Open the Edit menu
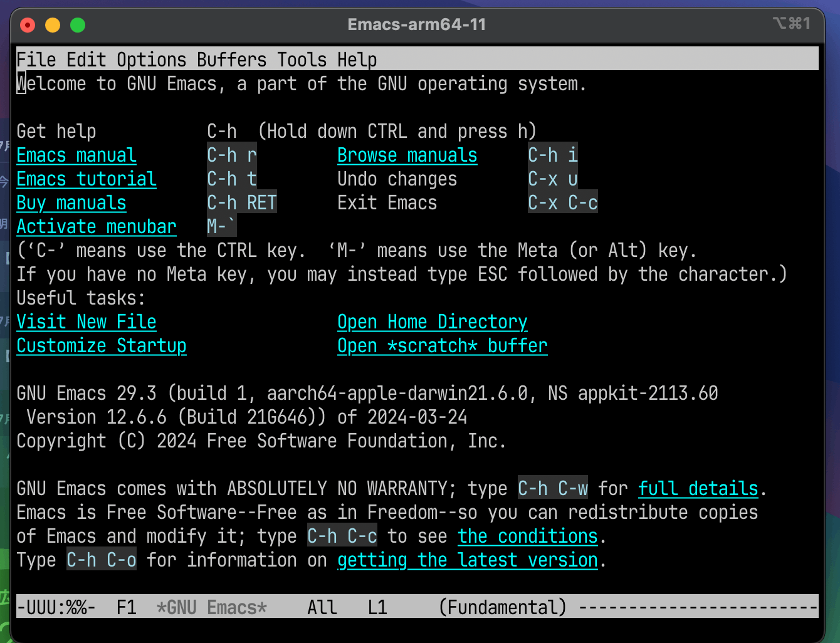840x643 pixels. click(87, 60)
